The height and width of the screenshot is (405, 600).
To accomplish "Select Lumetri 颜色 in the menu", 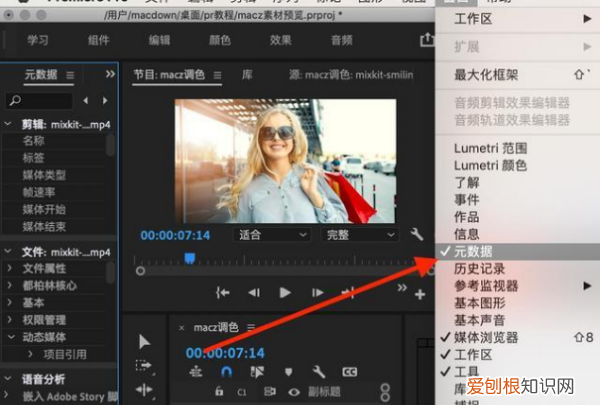I will pyautogui.click(x=517, y=165).
